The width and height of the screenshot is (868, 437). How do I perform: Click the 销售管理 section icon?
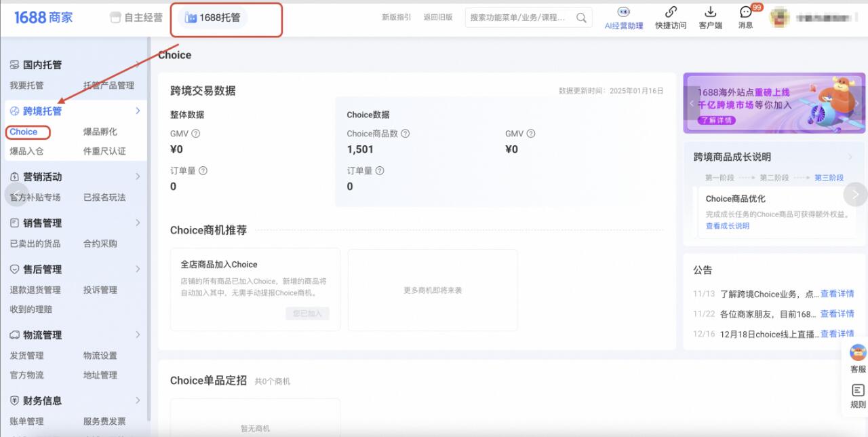(14, 223)
